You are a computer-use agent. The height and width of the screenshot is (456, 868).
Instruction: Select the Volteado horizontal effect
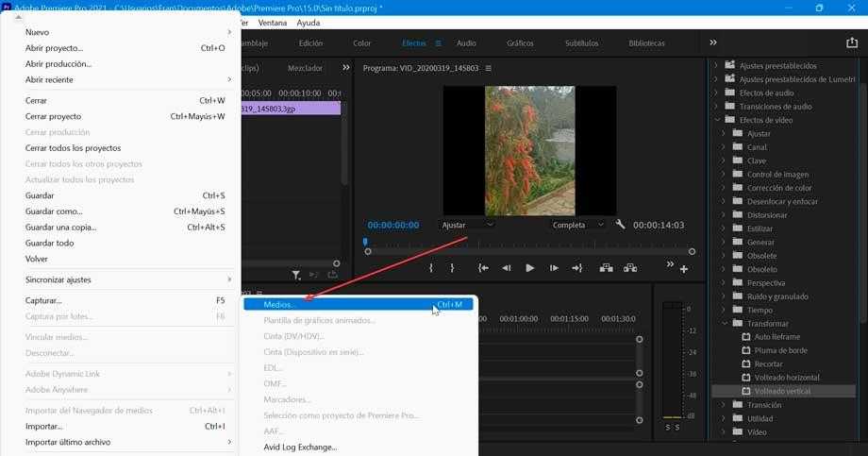(787, 377)
